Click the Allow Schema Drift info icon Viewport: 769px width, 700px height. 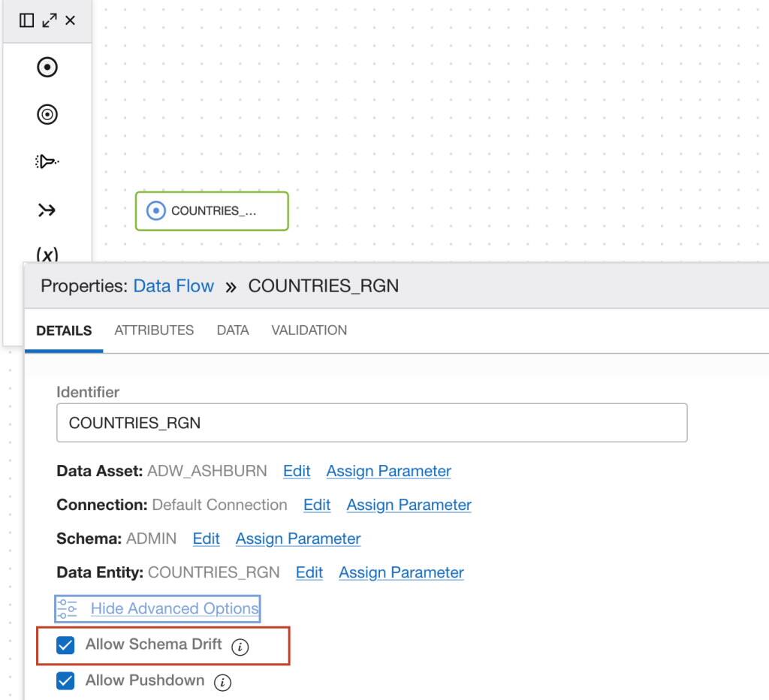pyautogui.click(x=240, y=647)
